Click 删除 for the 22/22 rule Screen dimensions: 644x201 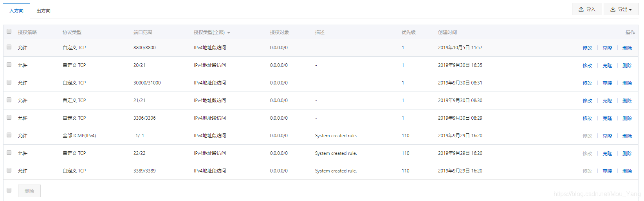(627, 154)
